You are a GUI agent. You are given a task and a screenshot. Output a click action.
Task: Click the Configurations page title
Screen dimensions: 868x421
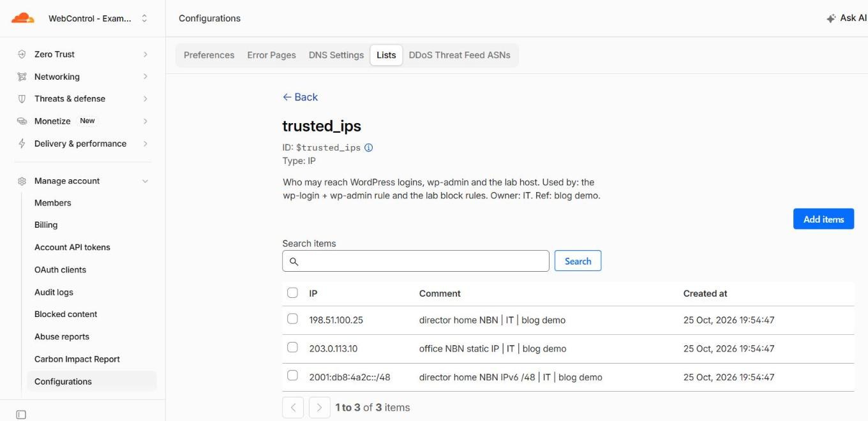pos(209,18)
